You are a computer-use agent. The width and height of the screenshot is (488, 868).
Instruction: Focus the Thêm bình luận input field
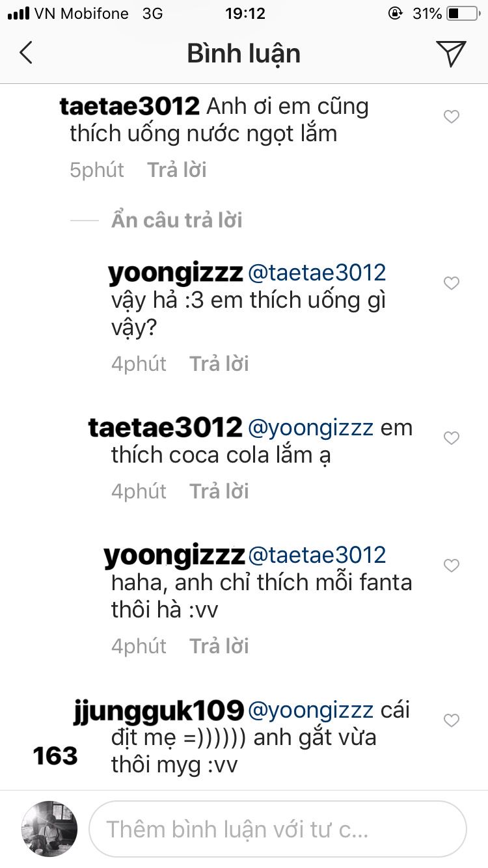pyautogui.click(x=278, y=829)
